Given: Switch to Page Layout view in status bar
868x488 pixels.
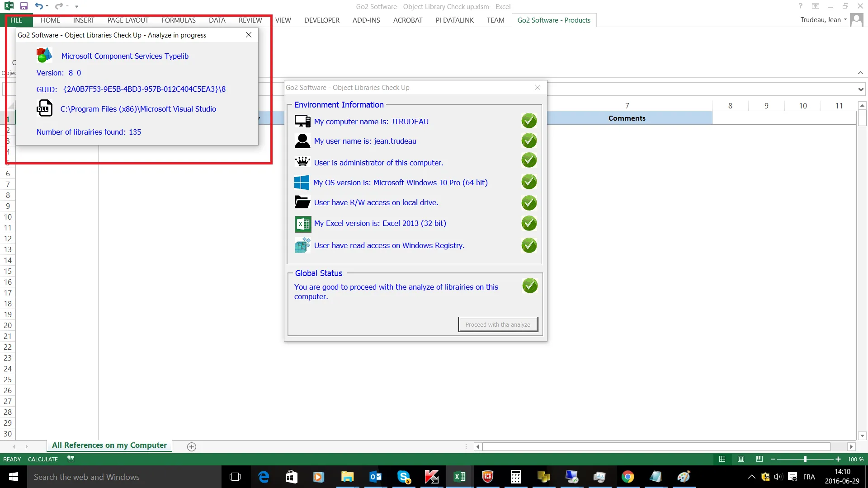Looking at the screenshot, I should tap(741, 459).
